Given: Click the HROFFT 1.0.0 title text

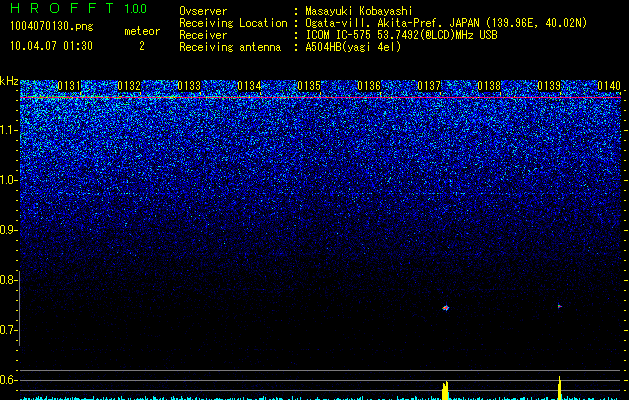Looking at the screenshot, I should 78,8.
